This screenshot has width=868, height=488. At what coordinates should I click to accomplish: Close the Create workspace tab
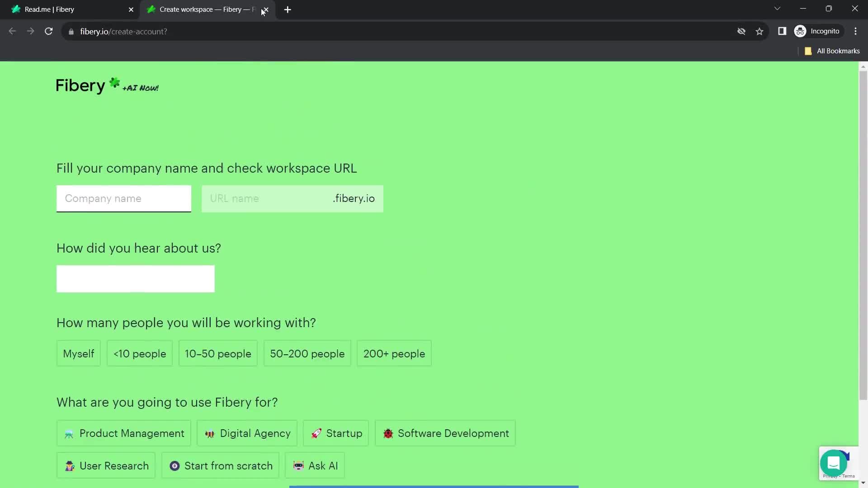tap(266, 9)
